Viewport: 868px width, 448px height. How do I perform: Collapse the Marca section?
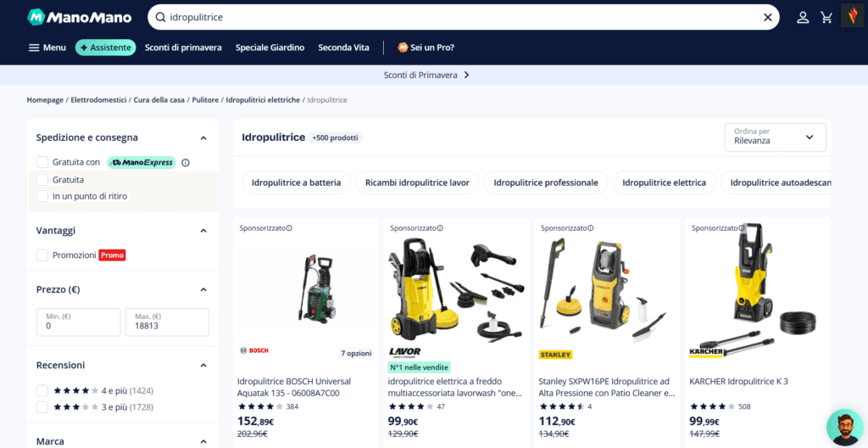click(203, 441)
